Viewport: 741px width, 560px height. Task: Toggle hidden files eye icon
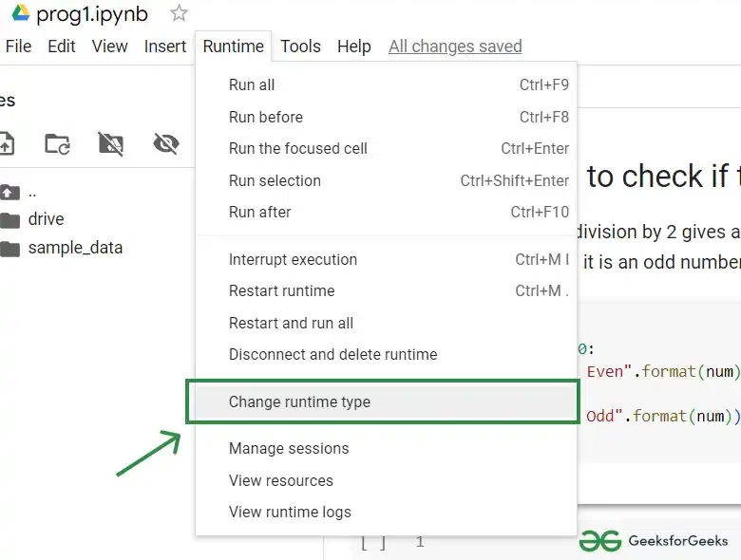(x=166, y=143)
